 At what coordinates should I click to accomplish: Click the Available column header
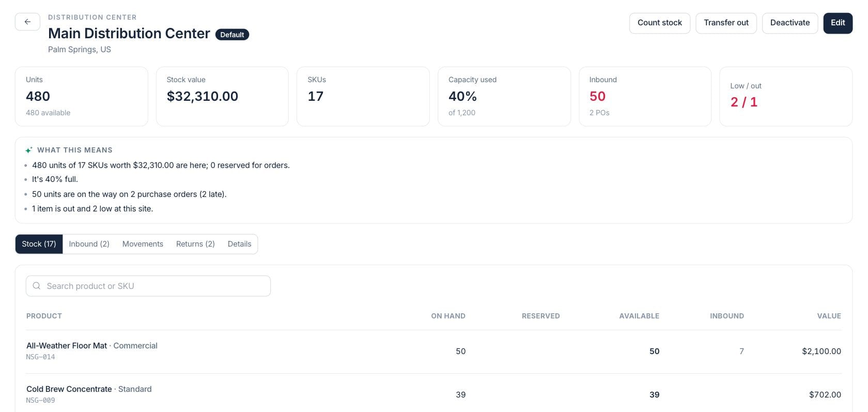pyautogui.click(x=639, y=316)
